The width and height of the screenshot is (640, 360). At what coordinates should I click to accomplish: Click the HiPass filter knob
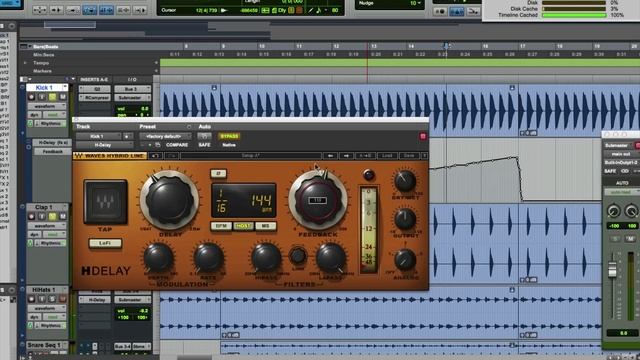pyautogui.click(x=266, y=258)
